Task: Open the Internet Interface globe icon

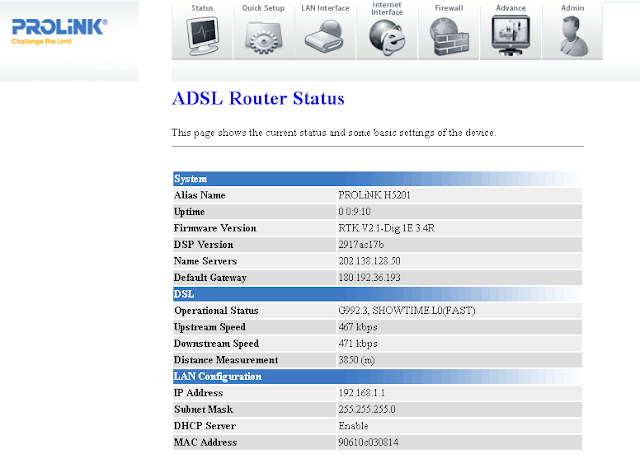Action: [x=387, y=37]
